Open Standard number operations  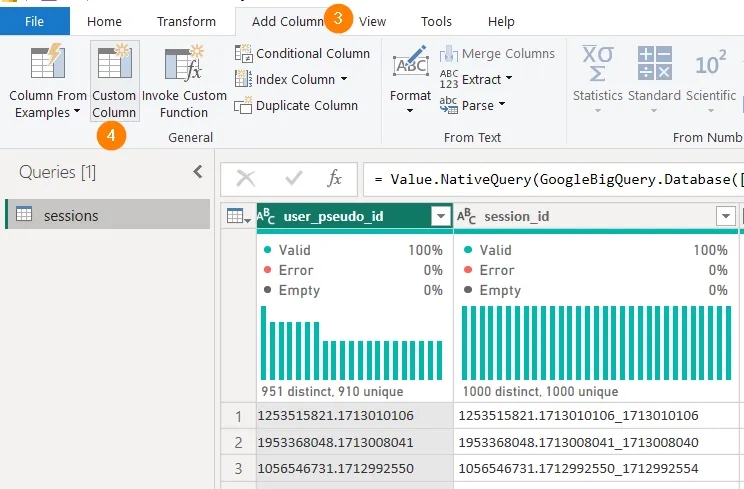[x=654, y=80]
